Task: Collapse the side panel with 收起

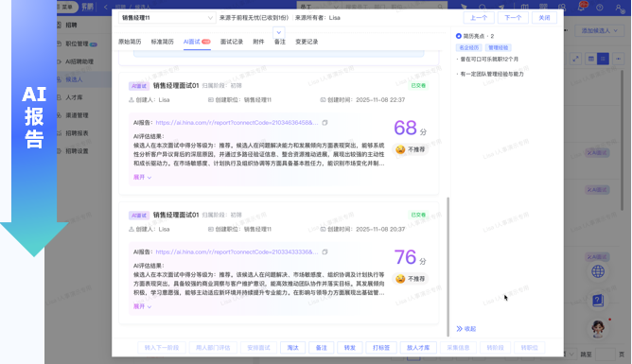Action: tap(466, 329)
